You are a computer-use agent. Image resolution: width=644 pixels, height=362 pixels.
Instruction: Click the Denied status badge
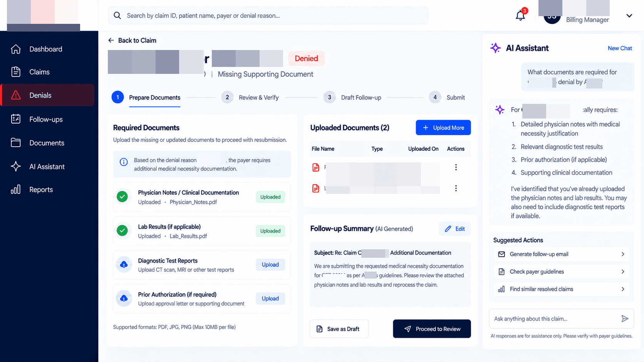click(307, 58)
